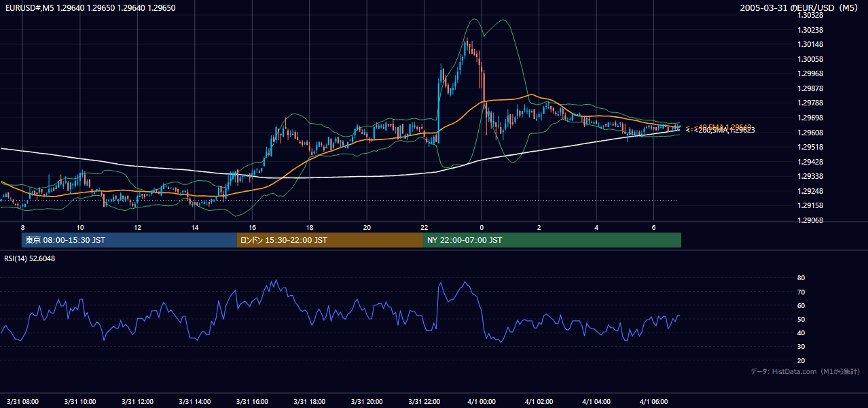Click price axis value 1.29248
Viewport: 868px width, 408px height.
point(812,191)
